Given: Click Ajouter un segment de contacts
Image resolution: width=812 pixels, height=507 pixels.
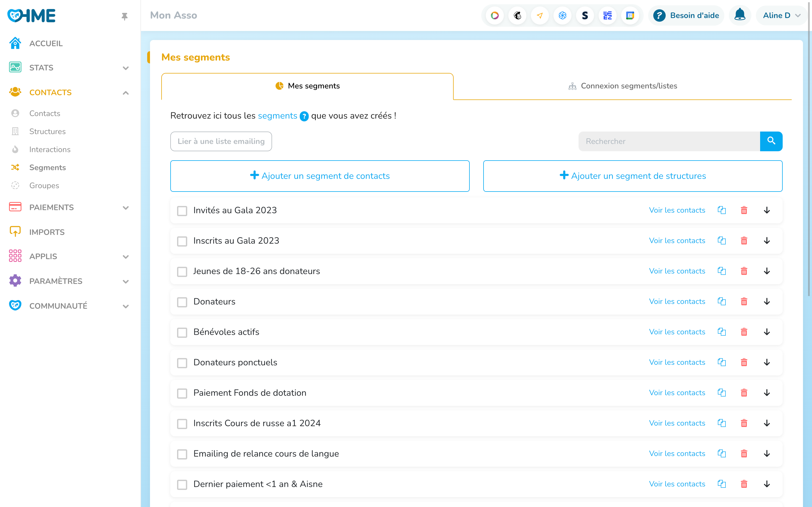Looking at the screenshot, I should click(x=319, y=176).
